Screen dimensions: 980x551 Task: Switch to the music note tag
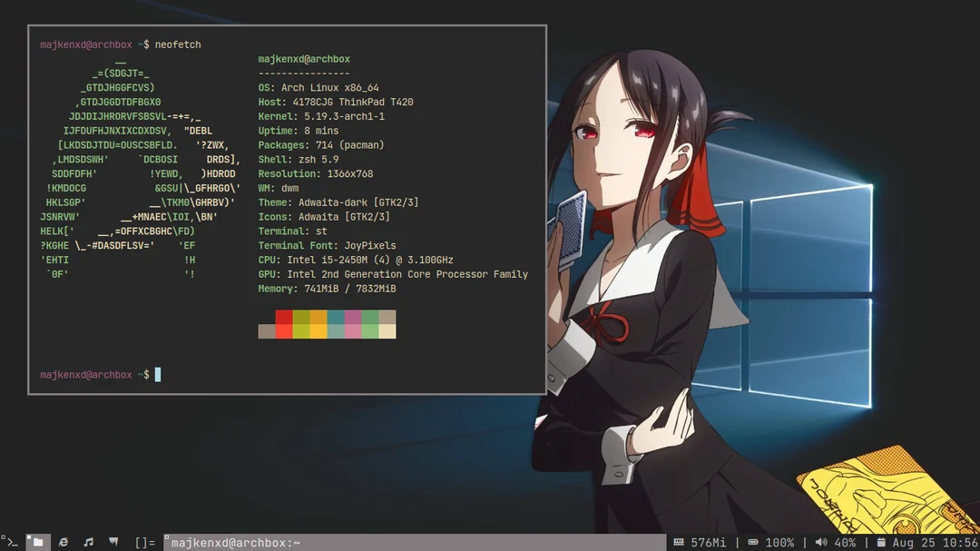tap(87, 541)
